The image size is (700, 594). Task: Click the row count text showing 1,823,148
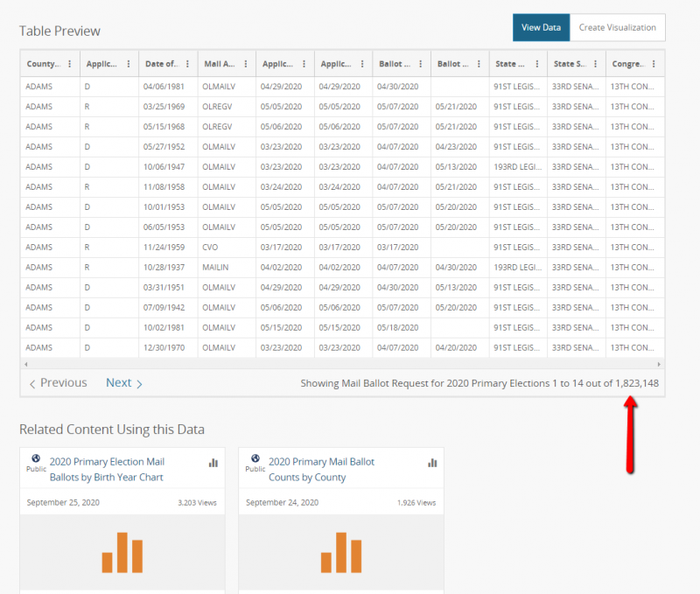pos(479,383)
